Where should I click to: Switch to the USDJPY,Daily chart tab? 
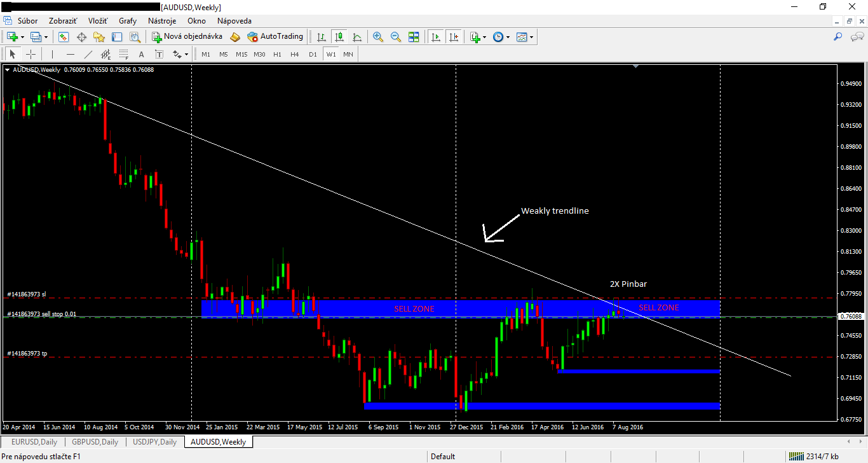[x=154, y=441]
